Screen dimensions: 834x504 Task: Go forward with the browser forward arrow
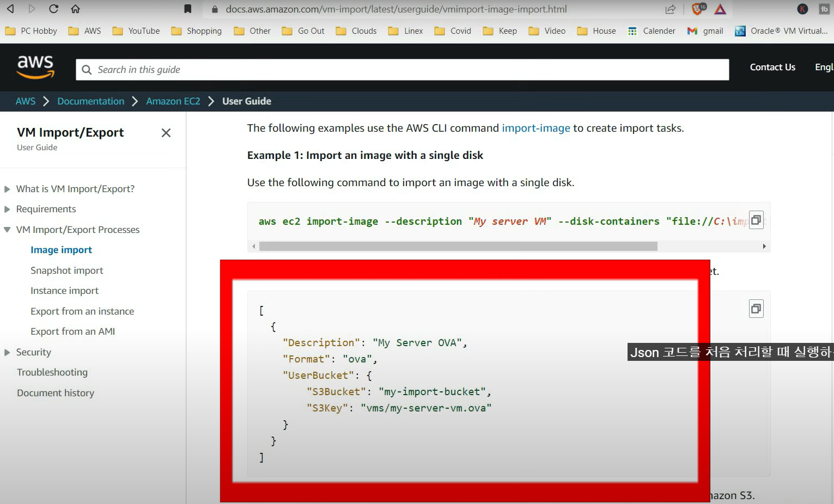point(32,9)
